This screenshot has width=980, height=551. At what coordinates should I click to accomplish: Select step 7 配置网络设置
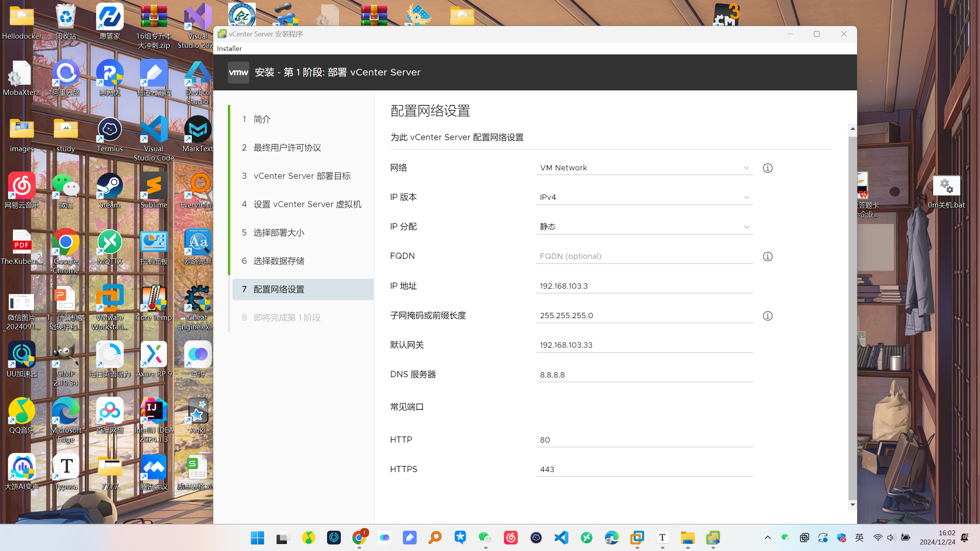[303, 289]
